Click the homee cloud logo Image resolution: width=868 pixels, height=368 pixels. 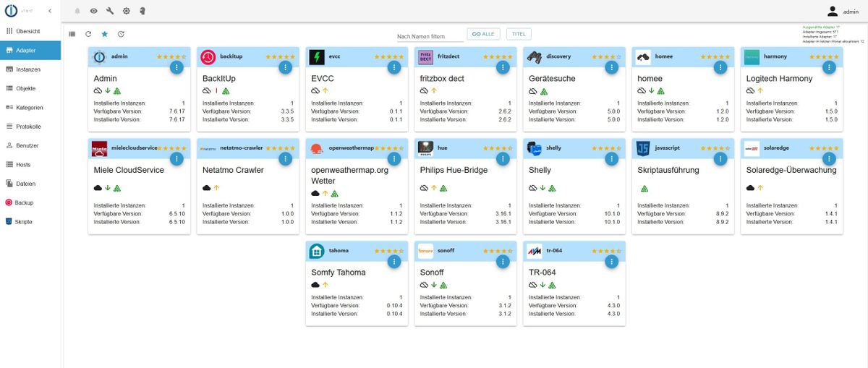(x=643, y=56)
